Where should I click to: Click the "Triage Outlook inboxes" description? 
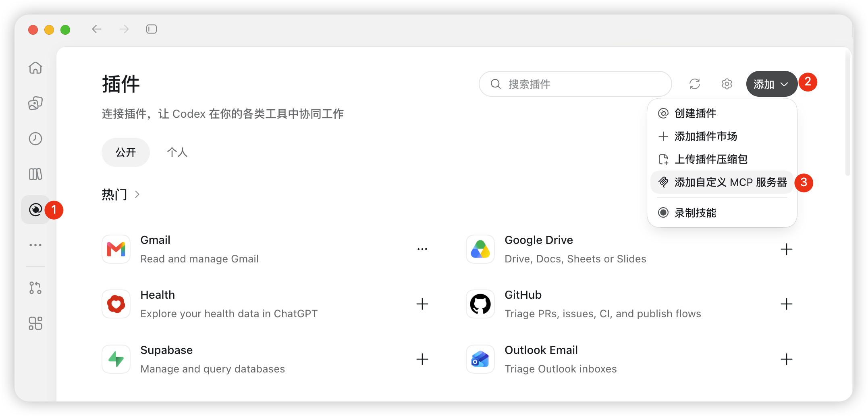tap(561, 369)
